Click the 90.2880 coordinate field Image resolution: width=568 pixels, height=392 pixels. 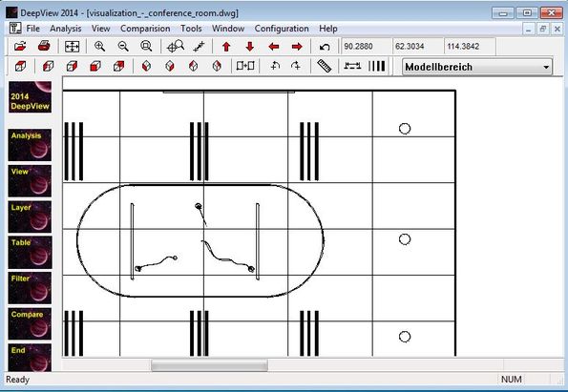tap(366, 47)
